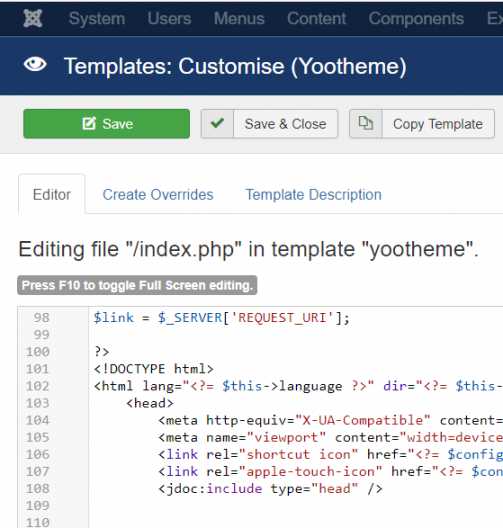Click the edit icon inside the Save button

tap(89, 123)
